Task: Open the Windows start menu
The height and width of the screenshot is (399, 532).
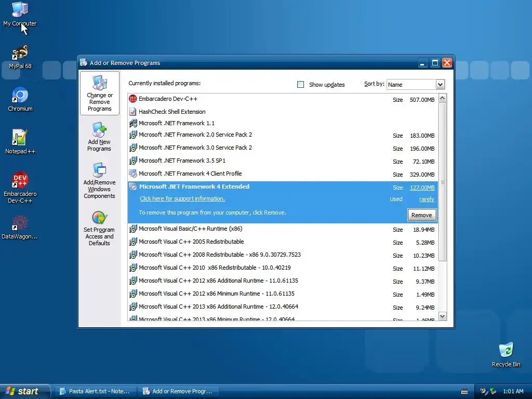Action: coord(25,391)
